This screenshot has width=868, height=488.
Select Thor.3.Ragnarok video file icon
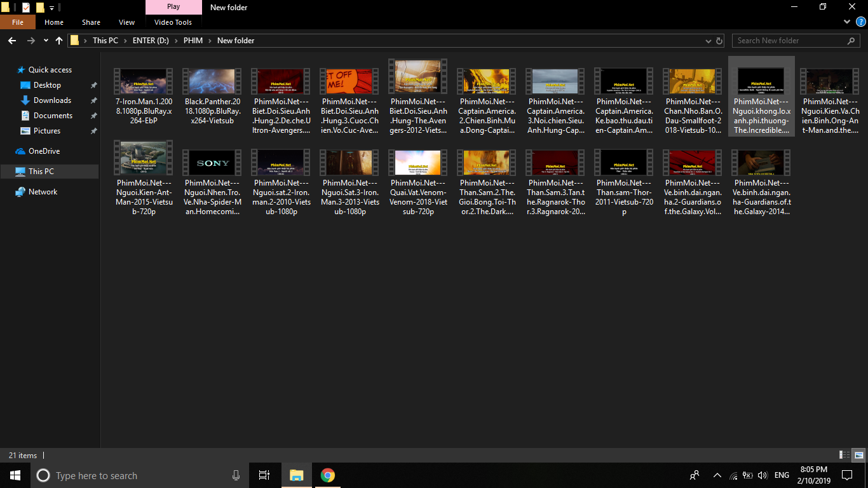click(555, 163)
